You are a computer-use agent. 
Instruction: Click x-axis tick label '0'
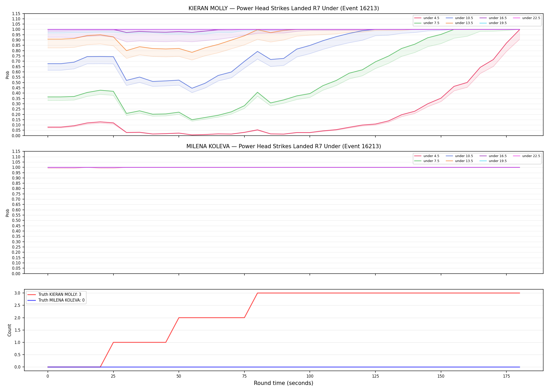pyautogui.click(x=48, y=376)
